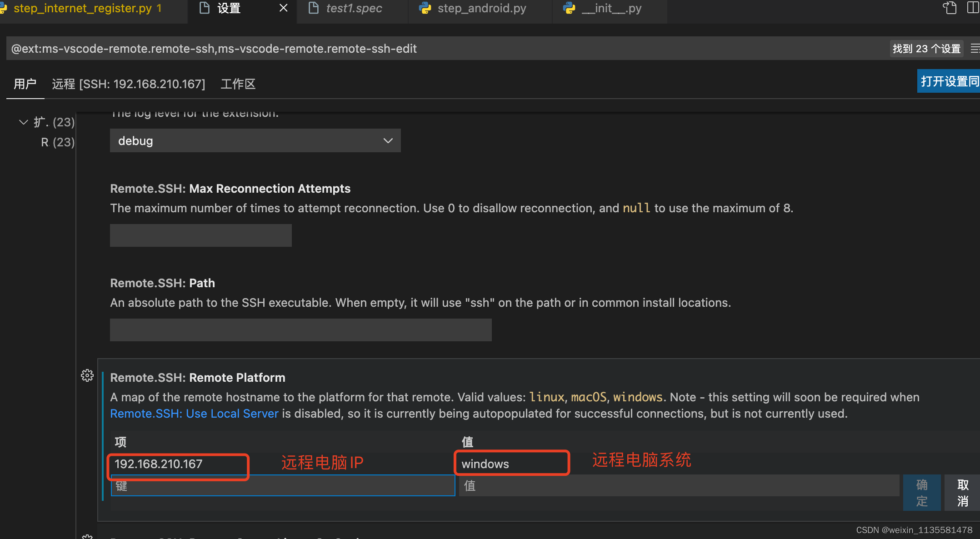Screen dimensions: 980x539
Task: Open the Remote.SSH: Use Local Server link
Action: coord(194,414)
